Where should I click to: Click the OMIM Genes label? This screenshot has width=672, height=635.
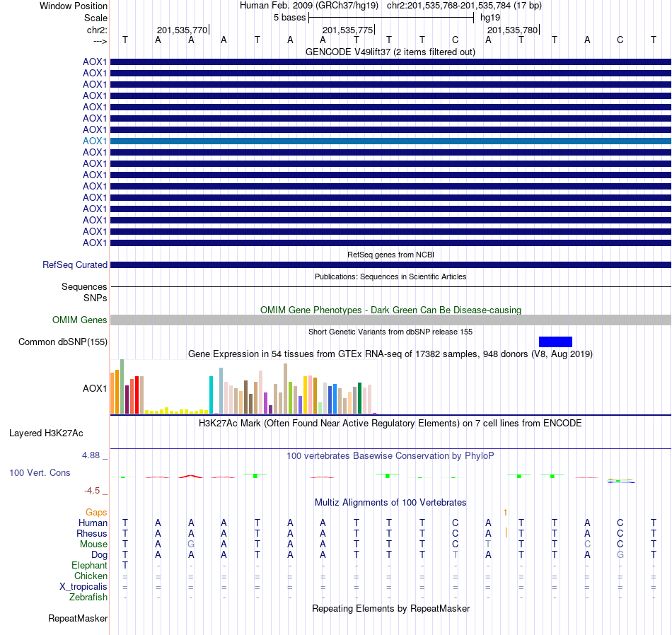79,320
